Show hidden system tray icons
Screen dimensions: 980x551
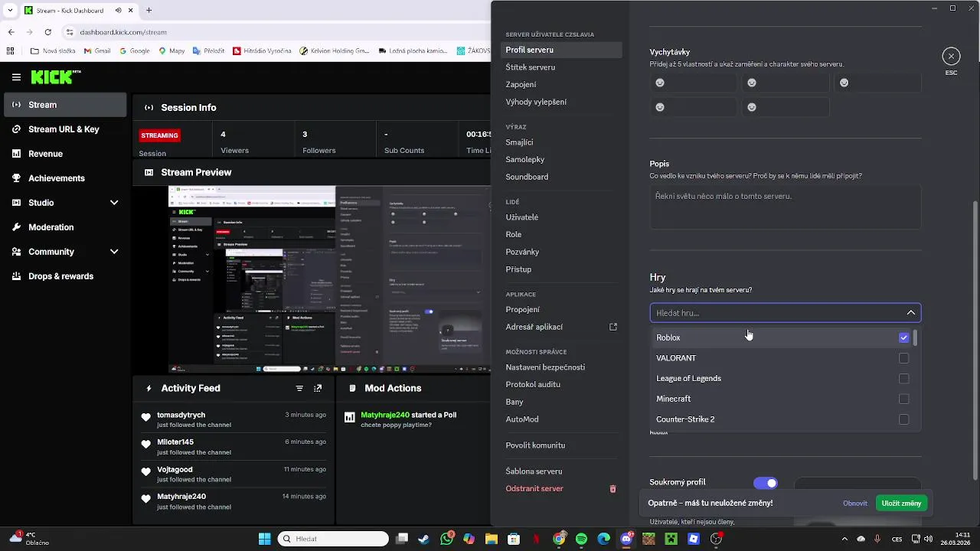844,539
